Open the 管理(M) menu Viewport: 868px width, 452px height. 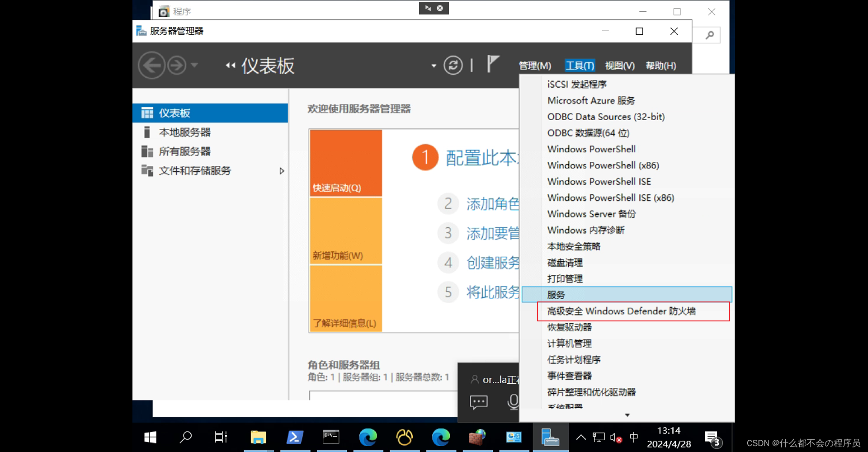click(x=535, y=66)
